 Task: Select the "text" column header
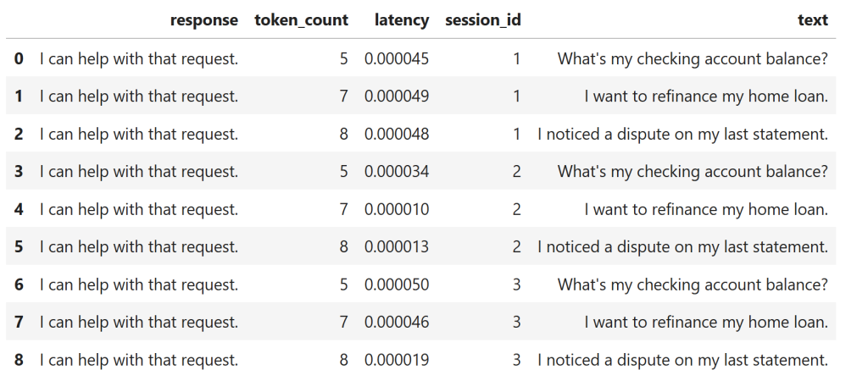tap(812, 20)
